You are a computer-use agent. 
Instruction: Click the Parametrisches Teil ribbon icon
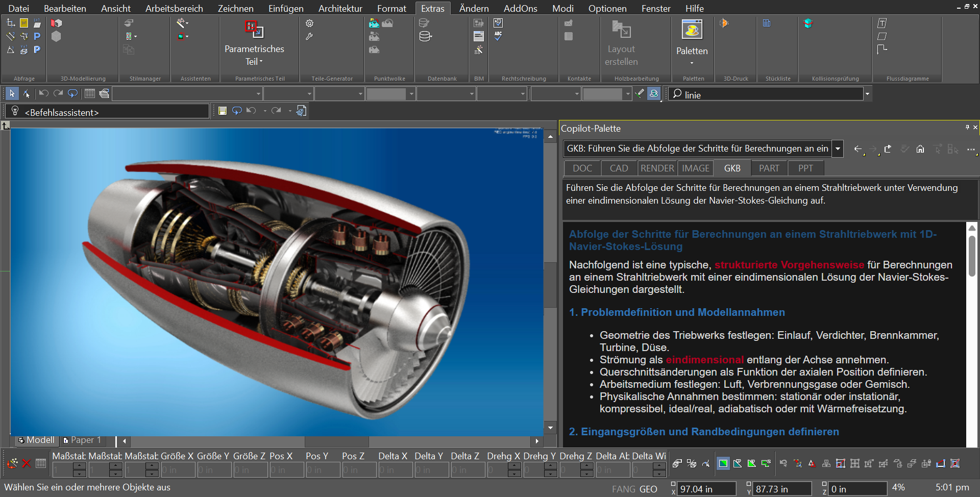[x=254, y=30]
